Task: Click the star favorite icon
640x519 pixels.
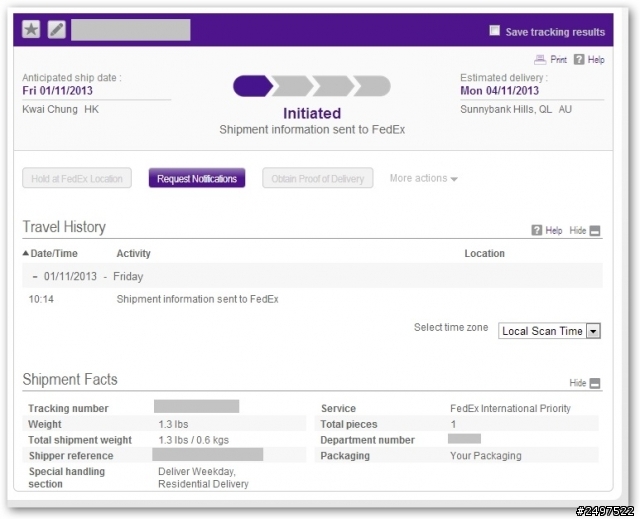Action: (31, 29)
